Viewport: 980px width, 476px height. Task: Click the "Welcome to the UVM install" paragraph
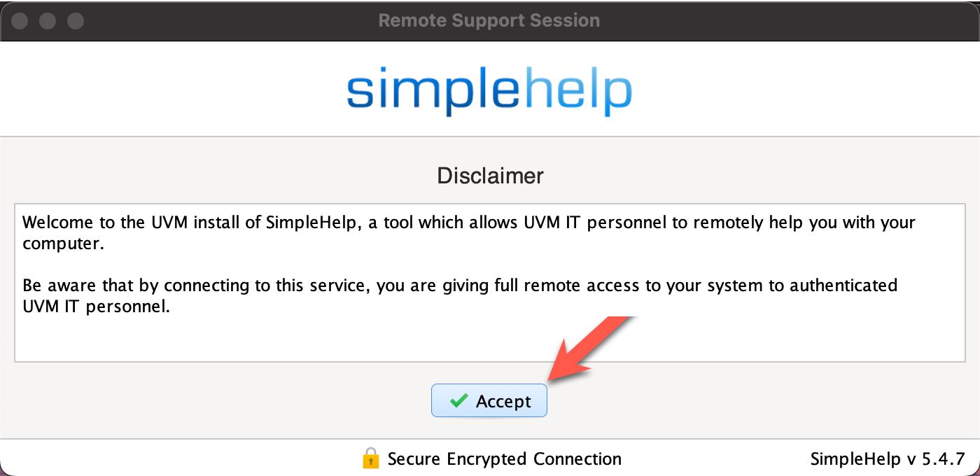(469, 223)
